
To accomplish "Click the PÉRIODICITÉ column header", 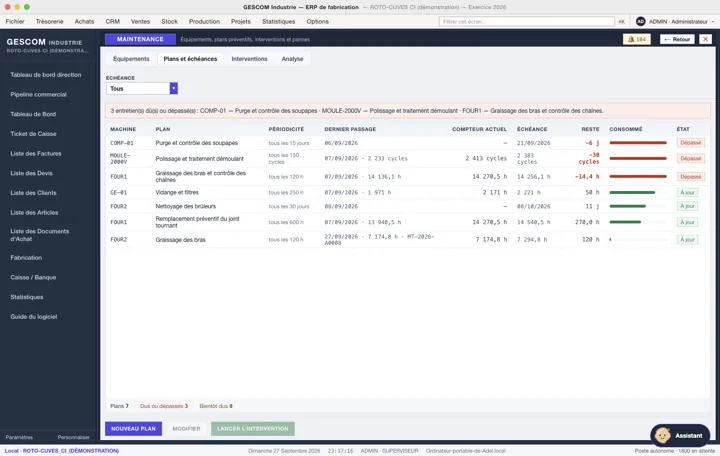I will pyautogui.click(x=286, y=129).
